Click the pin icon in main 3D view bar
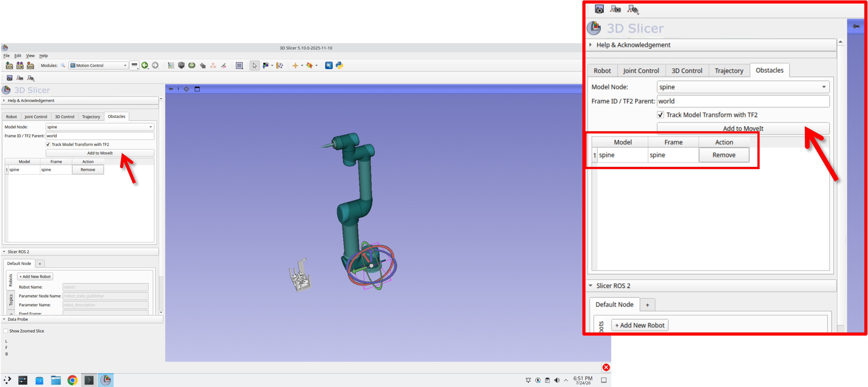 (171, 89)
